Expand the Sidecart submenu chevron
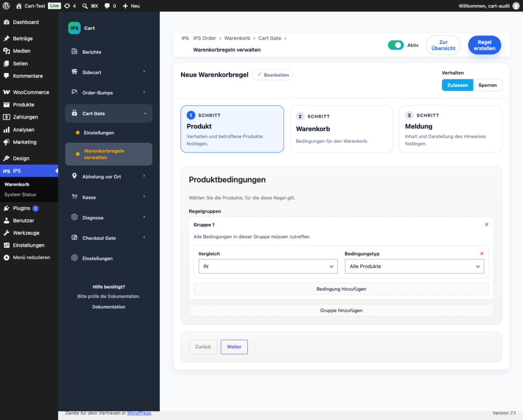Screen dimensions: 523x420 [144, 72]
